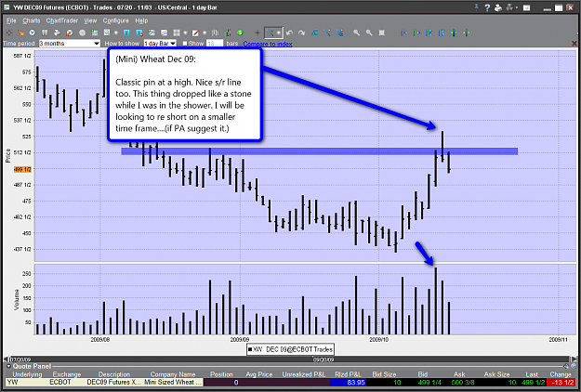Viewport: 581px width, 392px height.
Task: Click the Underlying column header
Action: click(x=27, y=374)
